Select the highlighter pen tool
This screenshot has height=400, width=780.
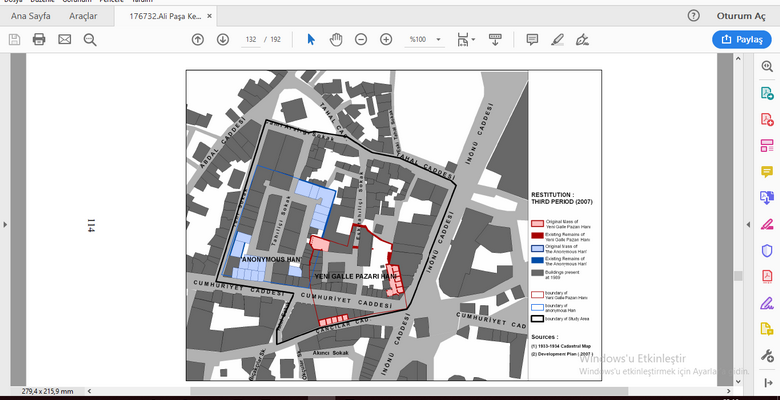click(x=557, y=39)
